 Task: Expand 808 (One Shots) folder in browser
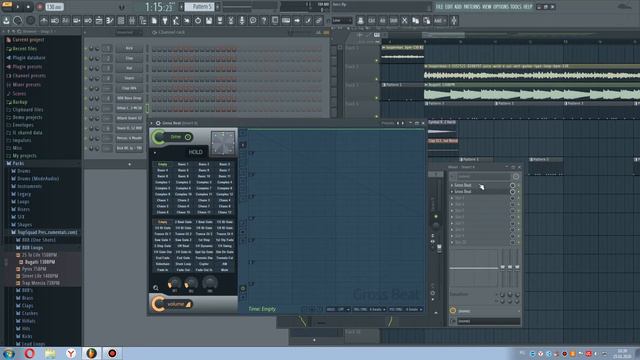tap(38, 240)
